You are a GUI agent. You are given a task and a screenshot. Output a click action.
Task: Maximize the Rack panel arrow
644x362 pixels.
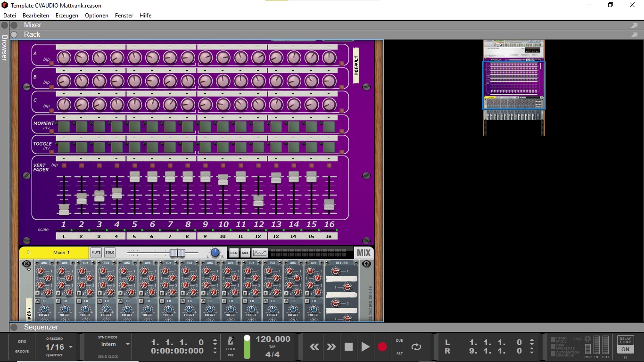click(634, 35)
